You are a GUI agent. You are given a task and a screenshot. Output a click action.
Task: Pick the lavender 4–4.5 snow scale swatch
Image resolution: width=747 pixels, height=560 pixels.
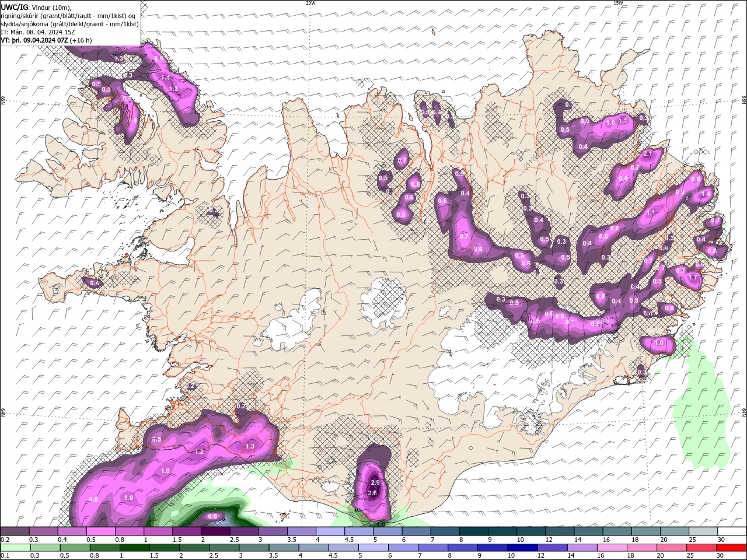330,531
